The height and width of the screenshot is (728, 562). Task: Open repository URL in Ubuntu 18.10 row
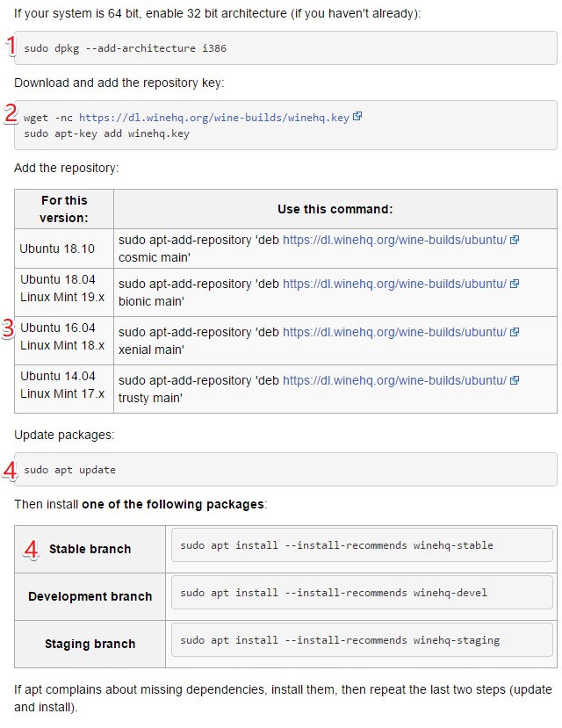394,240
